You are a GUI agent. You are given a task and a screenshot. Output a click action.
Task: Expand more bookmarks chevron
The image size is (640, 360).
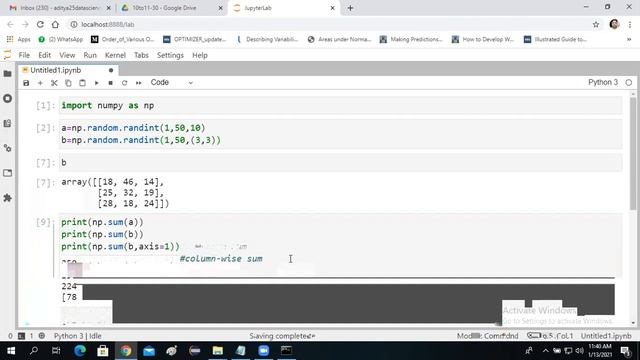629,40
